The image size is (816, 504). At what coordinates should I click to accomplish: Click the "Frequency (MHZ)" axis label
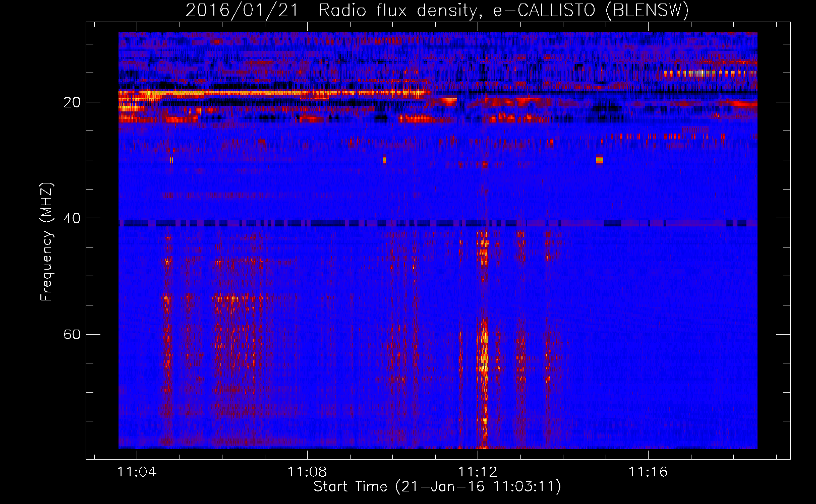[x=46, y=242]
